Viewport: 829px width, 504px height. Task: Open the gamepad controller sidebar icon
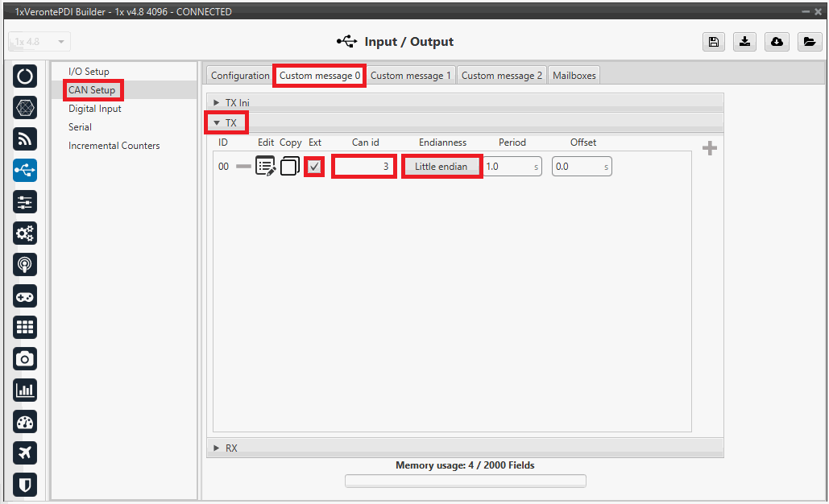pos(25,296)
